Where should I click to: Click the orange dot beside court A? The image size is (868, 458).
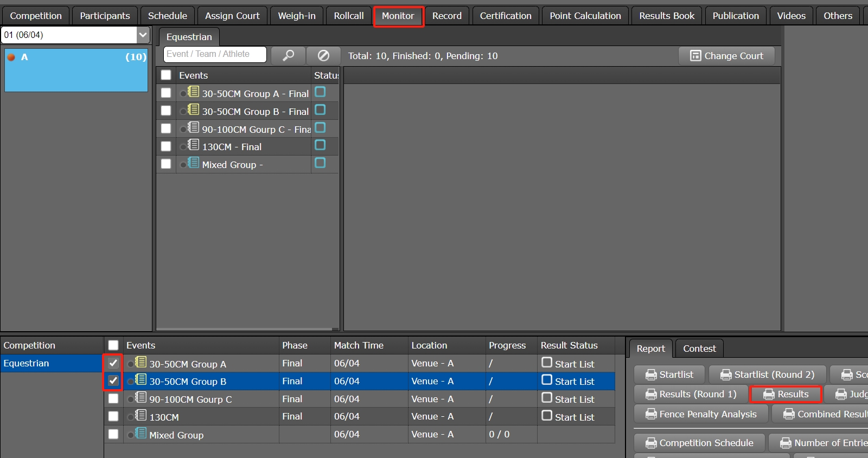[x=11, y=57]
